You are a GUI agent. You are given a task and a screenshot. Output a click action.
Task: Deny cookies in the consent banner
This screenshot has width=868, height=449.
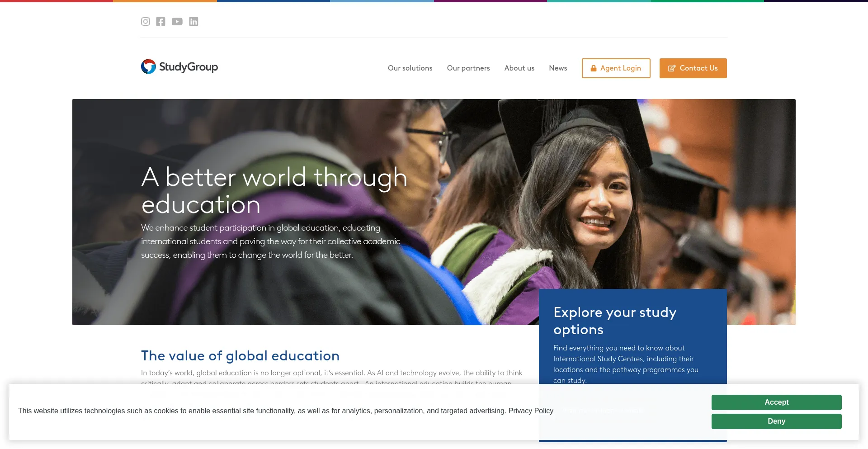(776, 421)
